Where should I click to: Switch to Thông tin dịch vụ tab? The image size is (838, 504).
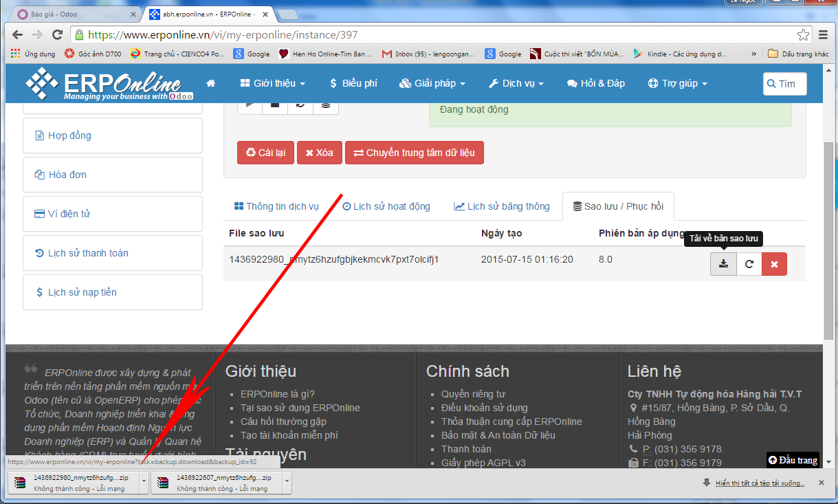coord(276,206)
